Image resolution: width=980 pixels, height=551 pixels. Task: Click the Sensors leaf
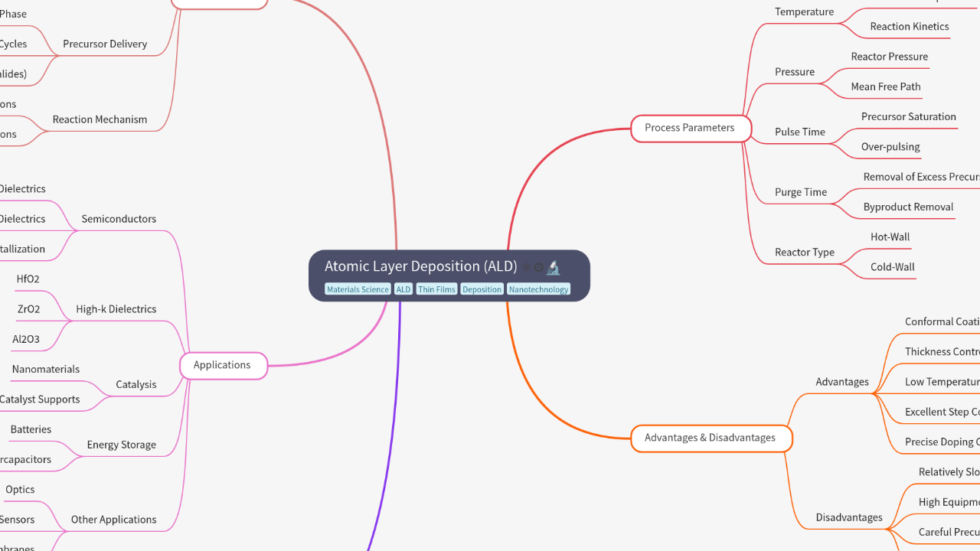pyautogui.click(x=18, y=520)
